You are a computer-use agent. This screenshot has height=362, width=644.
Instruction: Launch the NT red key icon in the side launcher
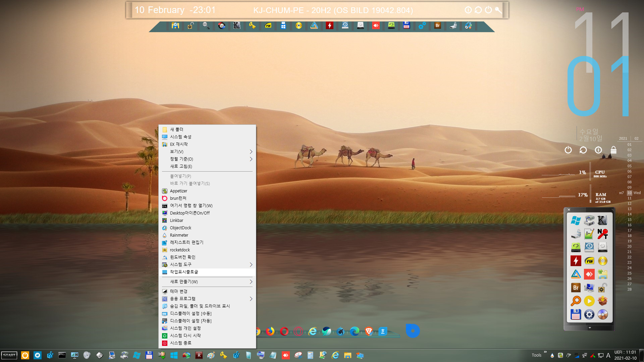602,234
